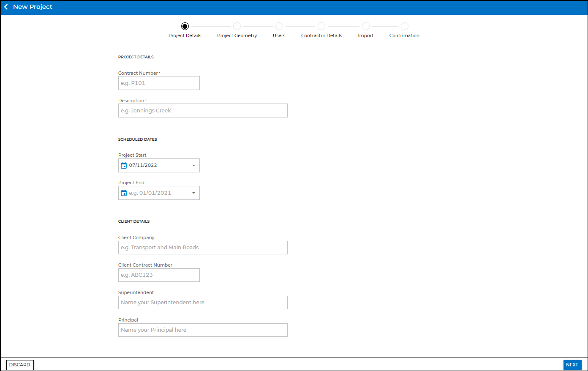Select the Project End label
The image size is (588, 371).
click(x=131, y=183)
